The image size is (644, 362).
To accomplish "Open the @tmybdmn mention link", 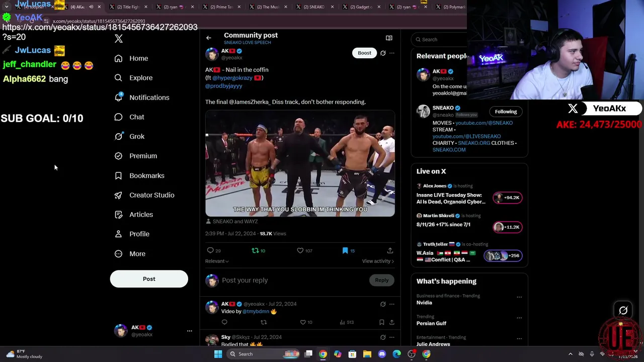I will pyautogui.click(x=256, y=312).
